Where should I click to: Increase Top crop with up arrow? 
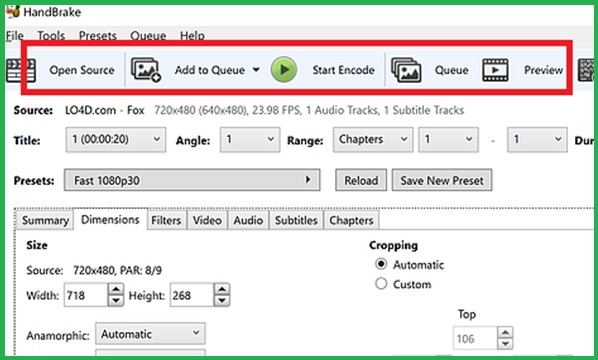coord(505,332)
